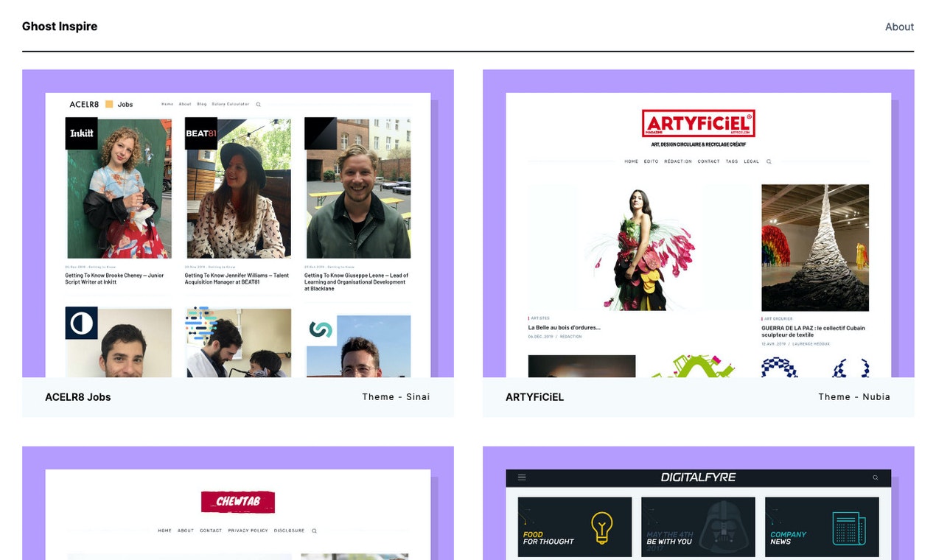Click the Theme - Nubia label
Image resolution: width=936 pixels, height=560 pixels.
(854, 397)
